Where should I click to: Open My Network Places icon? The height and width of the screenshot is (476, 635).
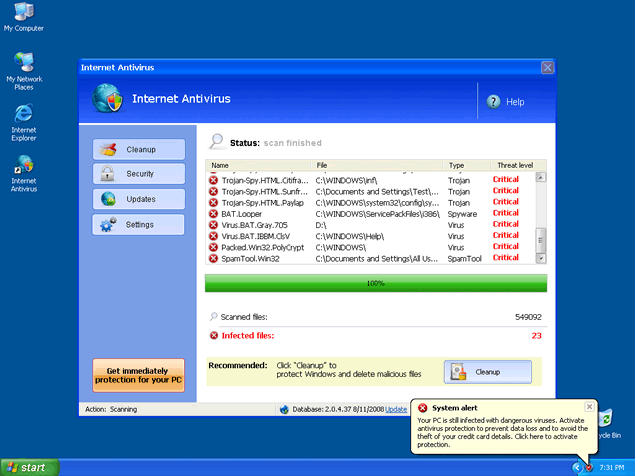point(23,65)
